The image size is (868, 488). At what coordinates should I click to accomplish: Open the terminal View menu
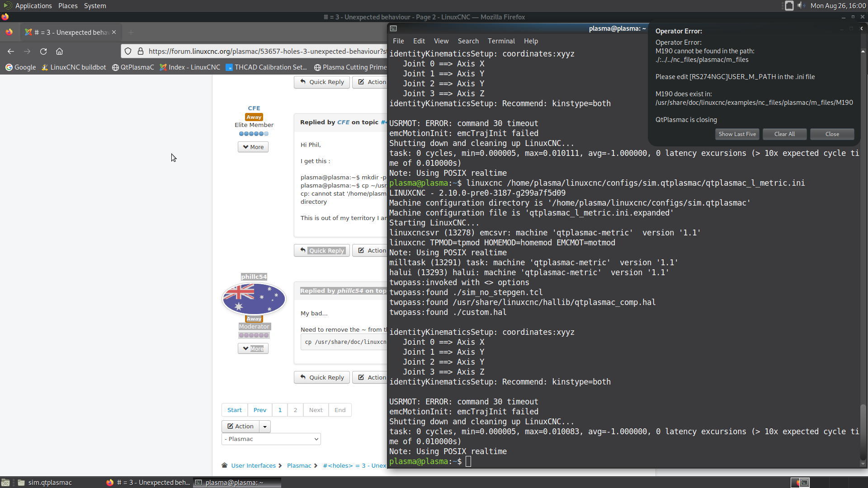click(441, 41)
